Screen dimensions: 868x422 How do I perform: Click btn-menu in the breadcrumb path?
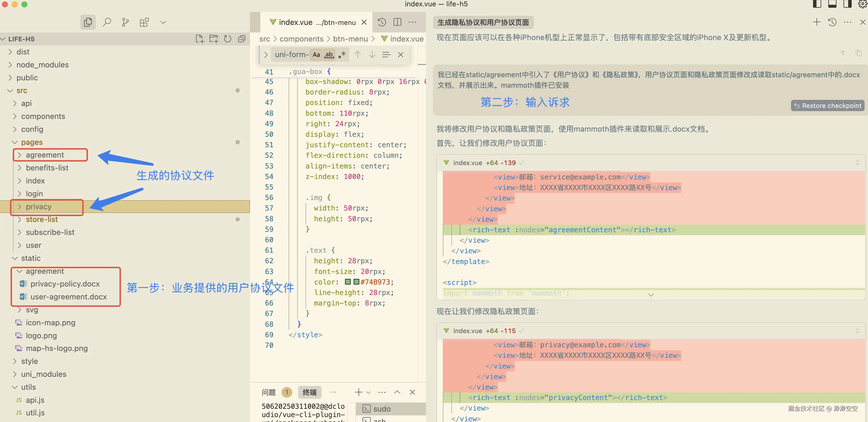[350, 39]
